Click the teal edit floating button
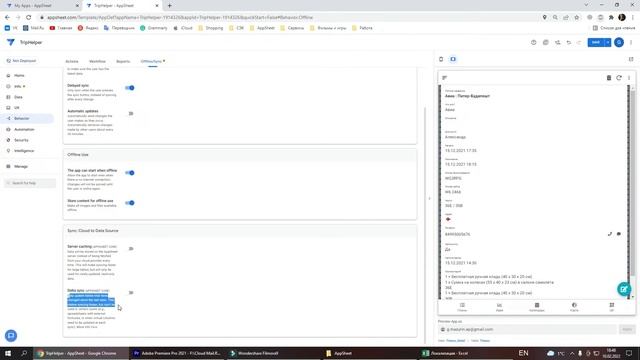The width and height of the screenshot is (640, 360). coord(624,289)
